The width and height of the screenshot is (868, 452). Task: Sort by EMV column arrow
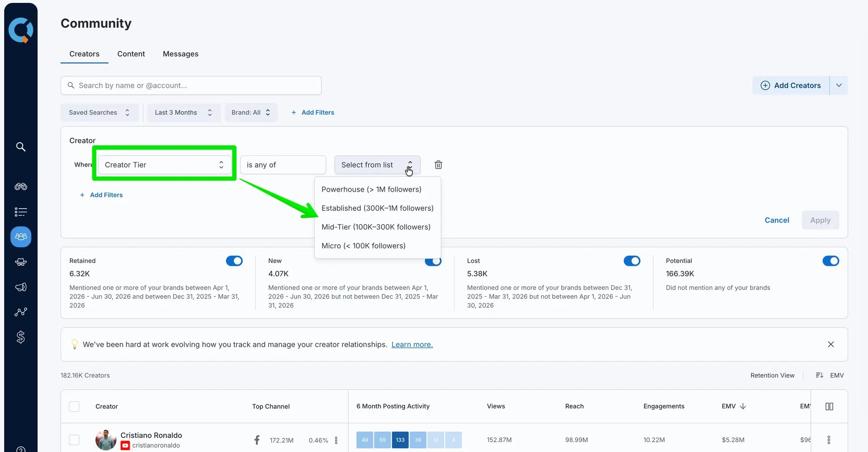743,406
